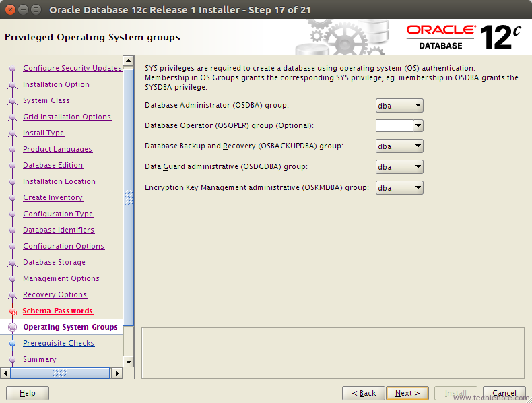Click the step list scroll left arrow

[5, 373]
